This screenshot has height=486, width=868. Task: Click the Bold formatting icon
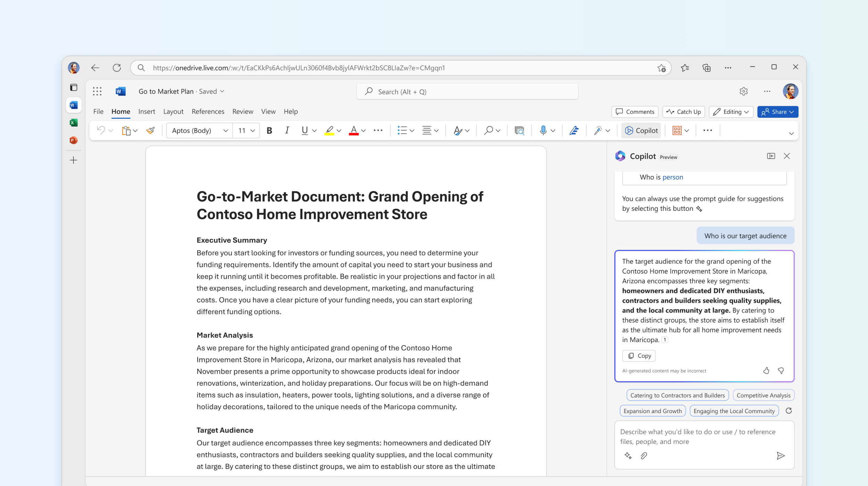click(268, 130)
